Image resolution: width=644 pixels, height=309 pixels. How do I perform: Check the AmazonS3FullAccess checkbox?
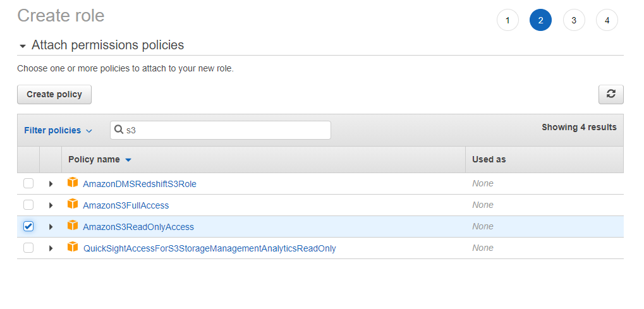(28, 205)
